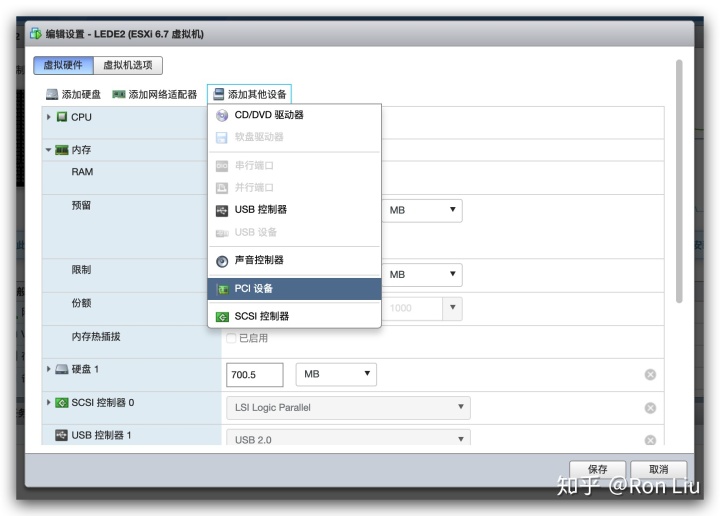Open the 添加其他设备 toolbar button

point(249,95)
